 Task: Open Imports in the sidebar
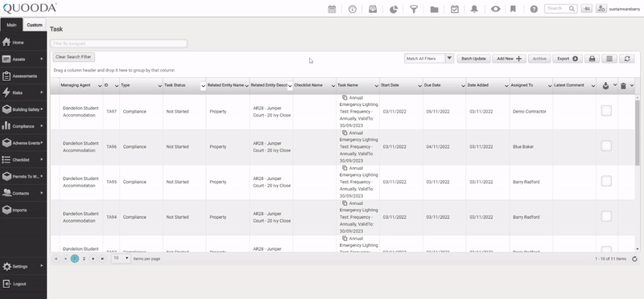point(23,210)
